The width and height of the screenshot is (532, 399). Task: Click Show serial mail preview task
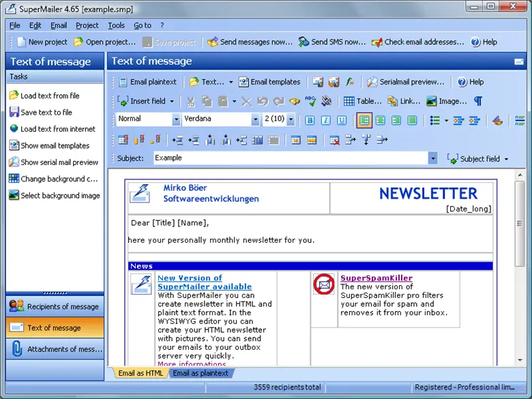(x=54, y=162)
